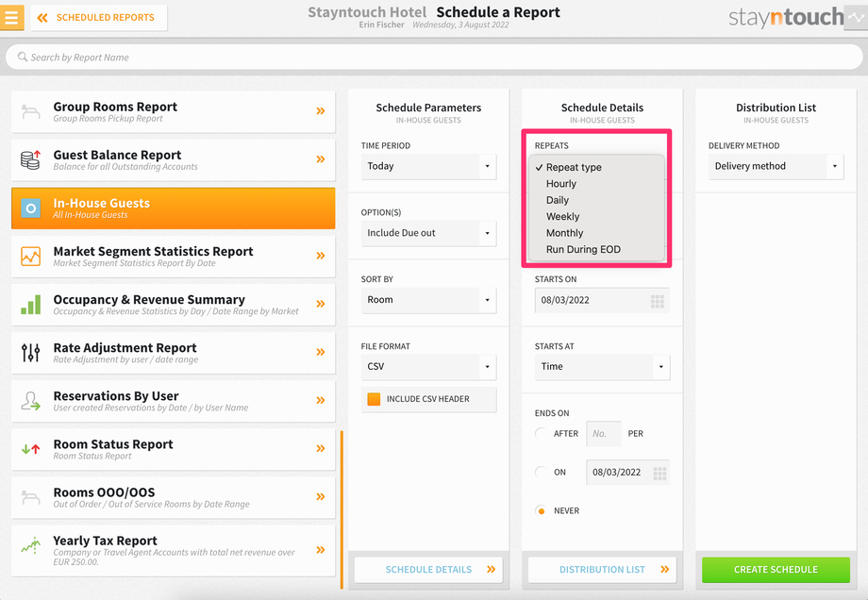Open the Starts At Time dropdown
Screen dimensions: 868x600
[x=602, y=367]
